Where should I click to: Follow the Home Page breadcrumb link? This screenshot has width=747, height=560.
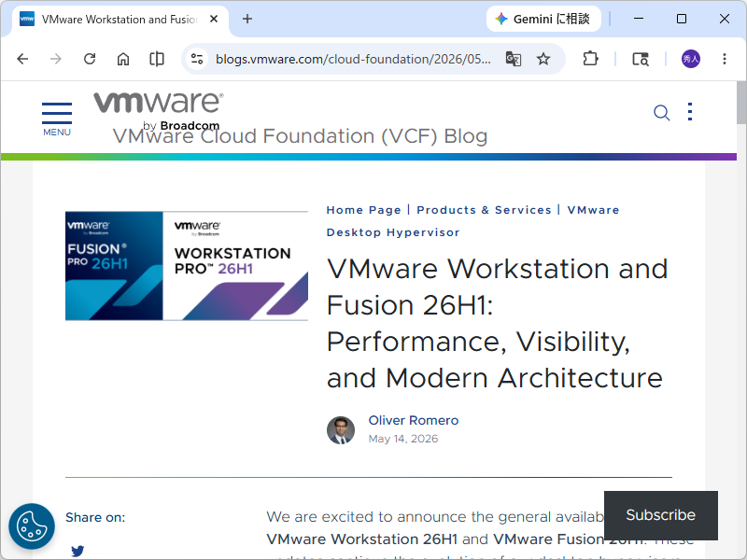point(363,210)
